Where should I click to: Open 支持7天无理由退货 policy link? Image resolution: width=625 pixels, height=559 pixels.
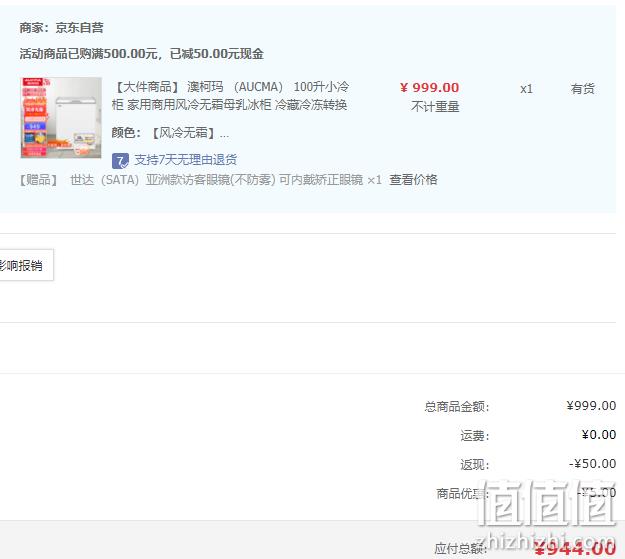186,160
